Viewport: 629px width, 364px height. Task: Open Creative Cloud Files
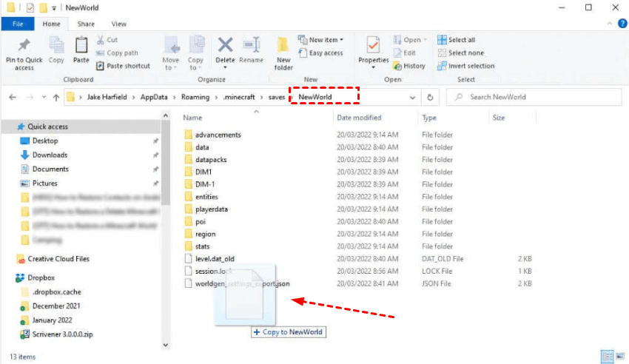(x=58, y=259)
